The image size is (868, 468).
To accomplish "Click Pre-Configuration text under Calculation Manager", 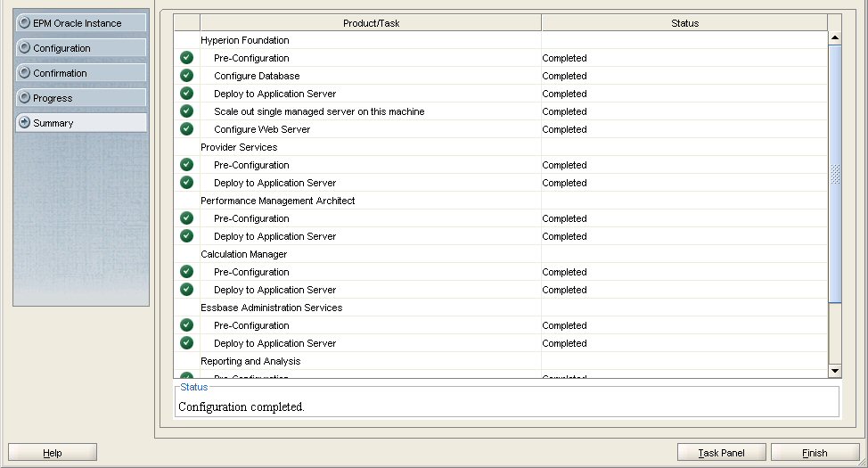I will 251,272.
